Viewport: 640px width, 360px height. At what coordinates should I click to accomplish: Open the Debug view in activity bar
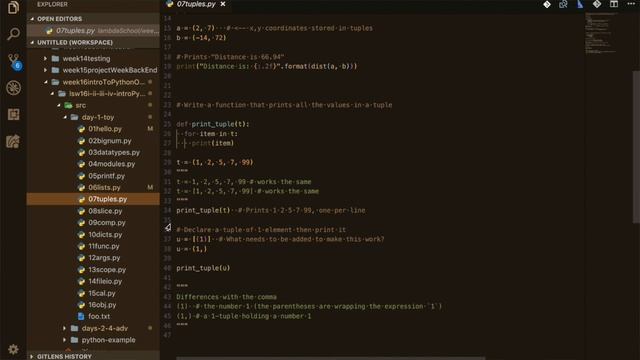(13, 88)
